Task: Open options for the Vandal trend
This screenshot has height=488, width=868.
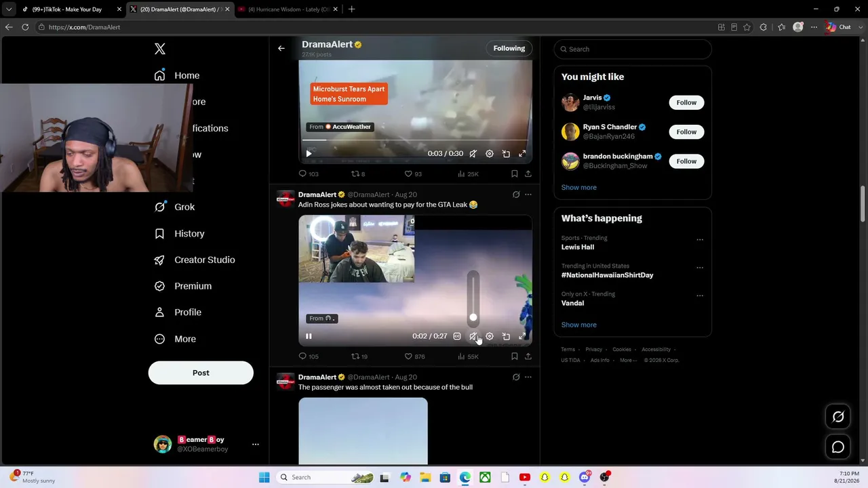Action: click(700, 296)
